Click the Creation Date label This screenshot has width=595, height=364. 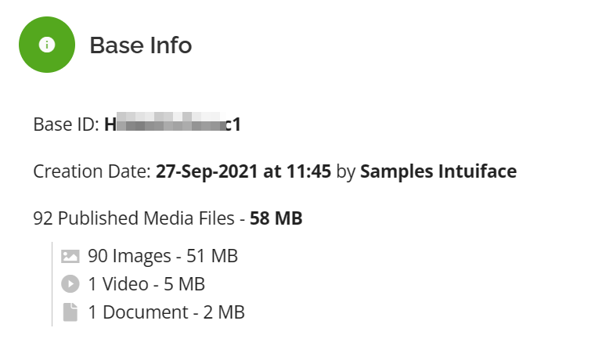click(x=92, y=171)
